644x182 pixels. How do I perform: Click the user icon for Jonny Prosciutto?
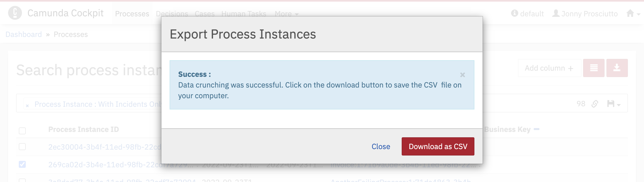tap(556, 13)
